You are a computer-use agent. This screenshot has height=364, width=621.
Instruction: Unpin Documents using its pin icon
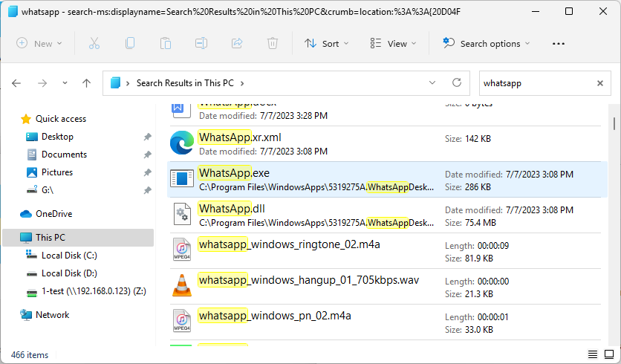(147, 155)
